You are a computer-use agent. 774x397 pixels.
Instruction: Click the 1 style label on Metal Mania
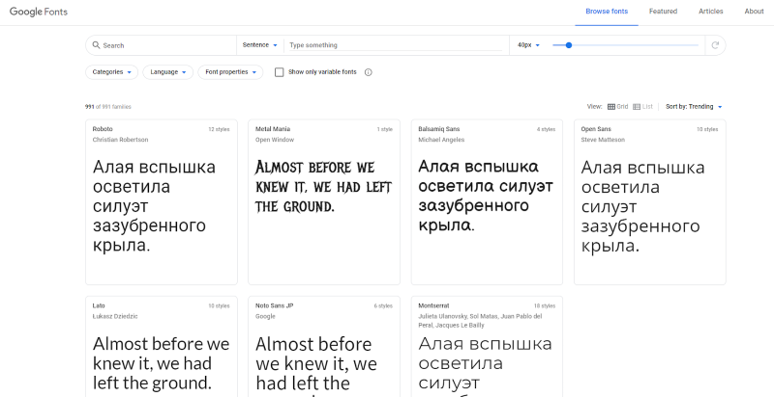[x=385, y=129]
